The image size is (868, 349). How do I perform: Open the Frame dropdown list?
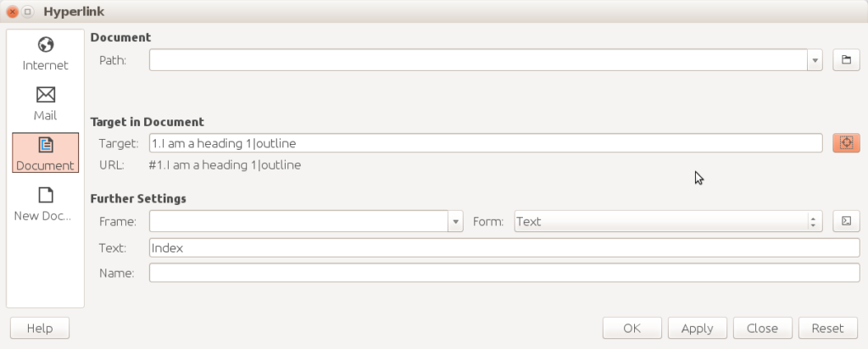(456, 222)
